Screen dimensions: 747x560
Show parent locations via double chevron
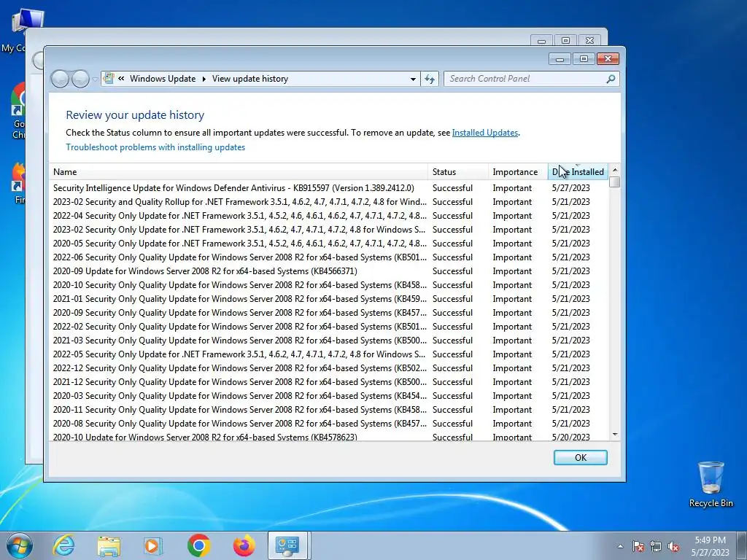[x=121, y=79]
